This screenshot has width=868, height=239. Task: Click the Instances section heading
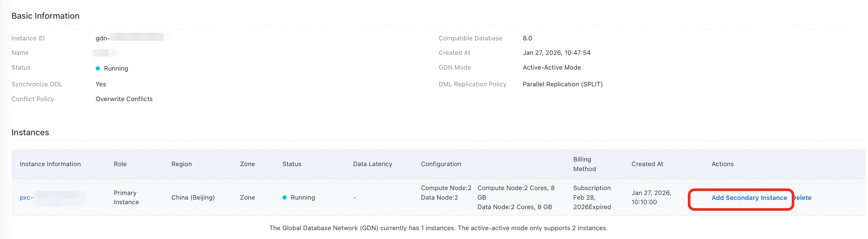pyautogui.click(x=30, y=132)
